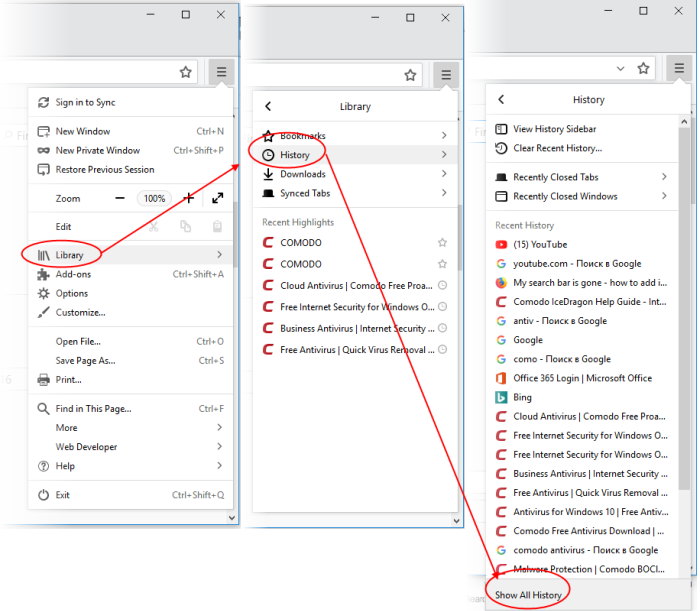Click the Paste clipboard icon
This screenshot has width=700, height=611.
(x=217, y=227)
